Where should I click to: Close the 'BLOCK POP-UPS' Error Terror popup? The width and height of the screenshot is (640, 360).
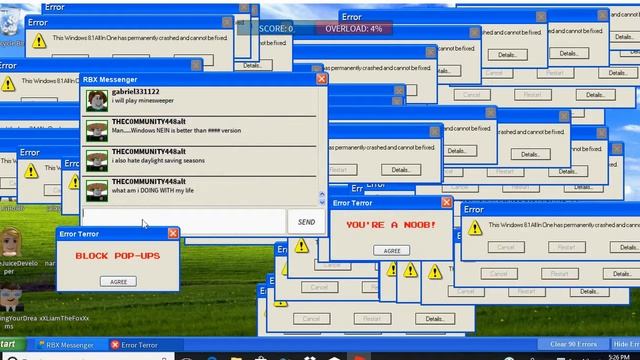coord(173,233)
